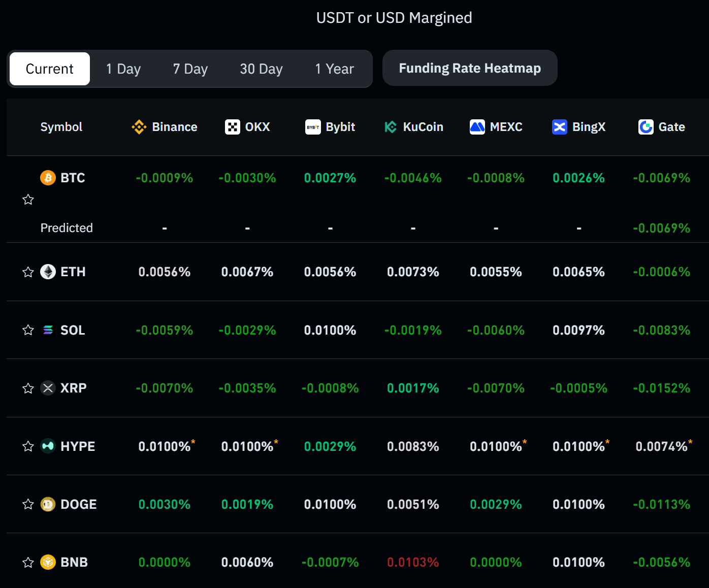Open the HYPE symbol link
Screen dimensions: 709x588
click(x=77, y=446)
